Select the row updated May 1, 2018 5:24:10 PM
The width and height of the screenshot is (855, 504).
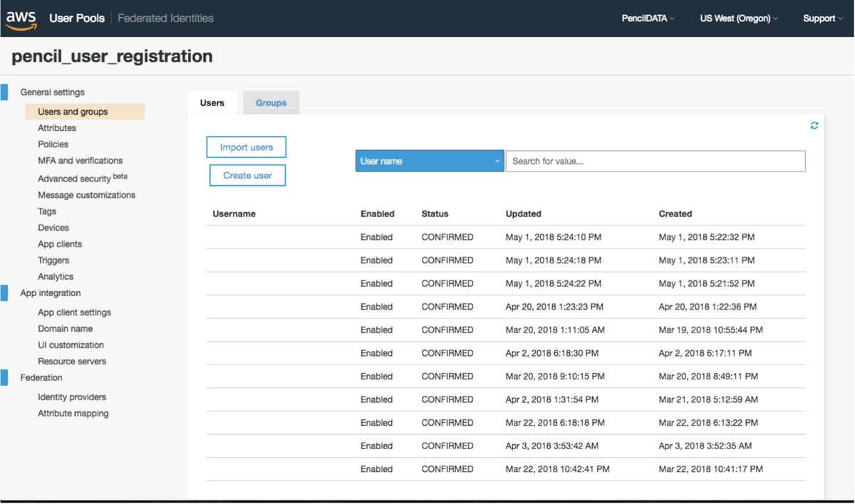tap(506, 237)
